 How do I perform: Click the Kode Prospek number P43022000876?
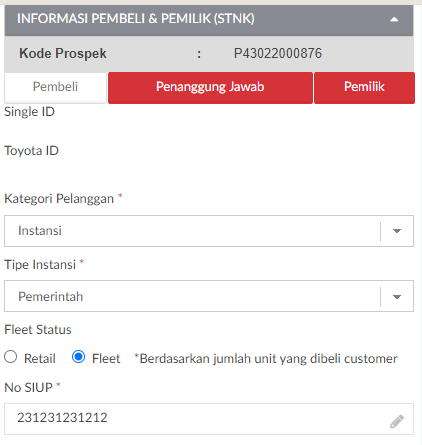(x=278, y=53)
